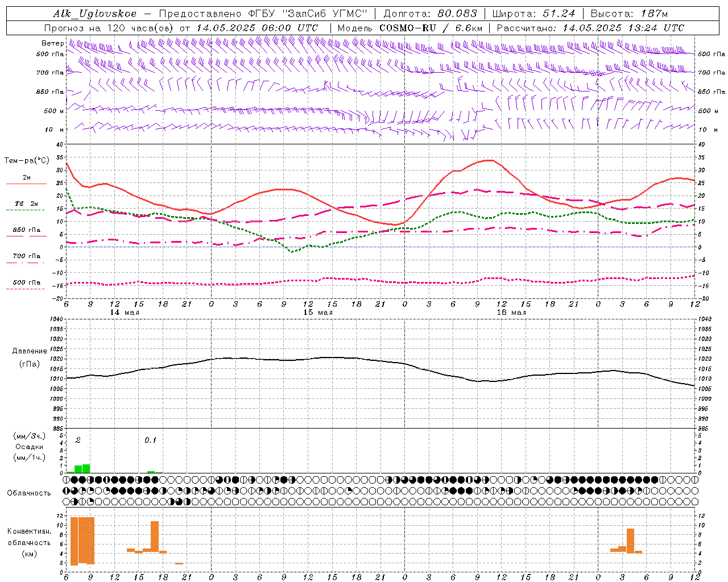Image resolution: width=728 pixels, height=582 pixels.
Task: Click the Широта: 51.24 header field
Action: coord(533,14)
